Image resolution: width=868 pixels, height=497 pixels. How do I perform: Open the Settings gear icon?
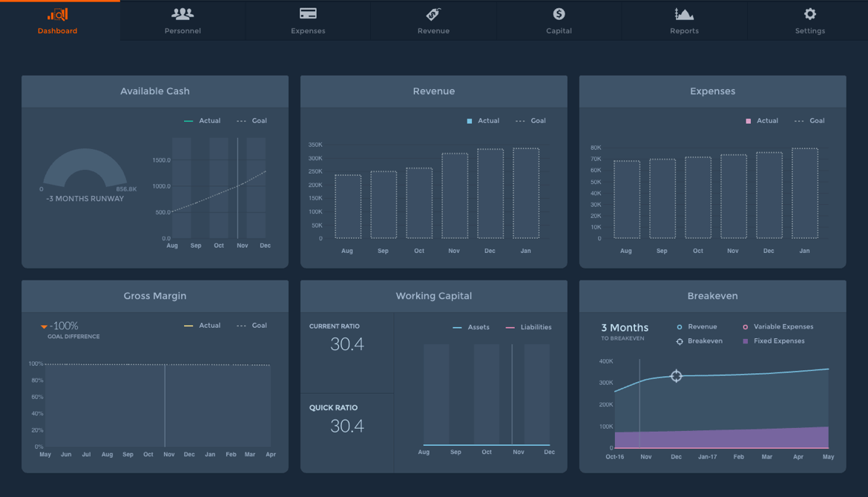809,14
